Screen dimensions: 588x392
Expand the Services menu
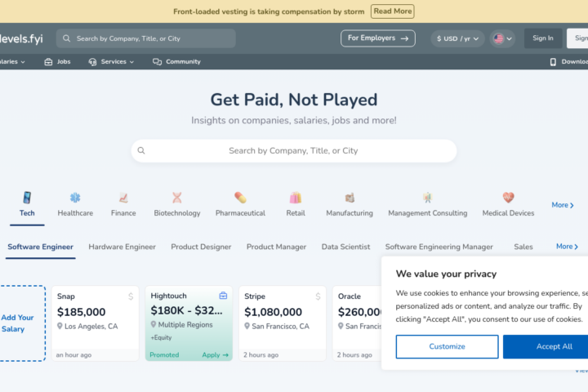point(110,62)
